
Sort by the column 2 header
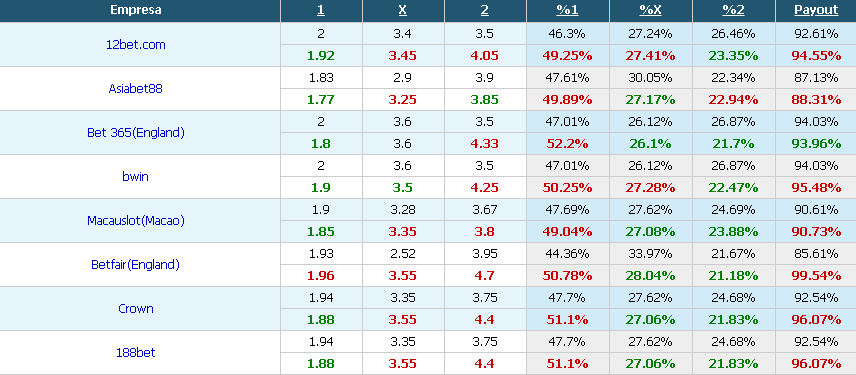click(x=485, y=10)
